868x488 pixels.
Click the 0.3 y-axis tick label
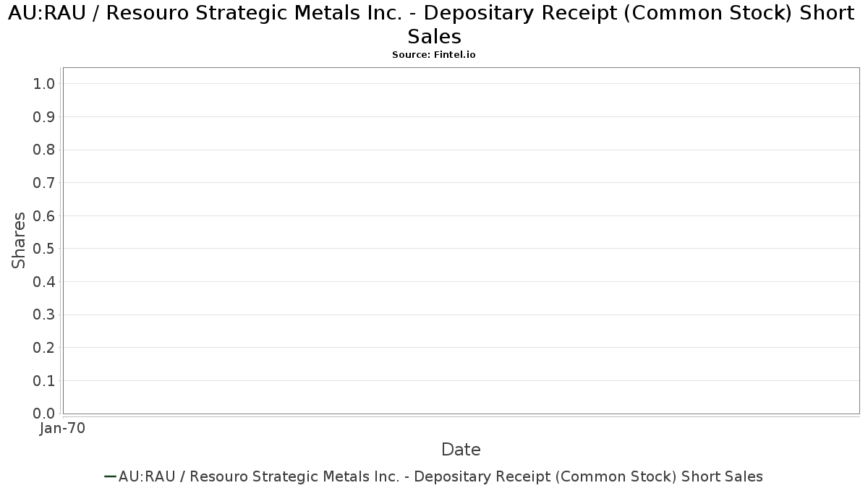pos(44,314)
